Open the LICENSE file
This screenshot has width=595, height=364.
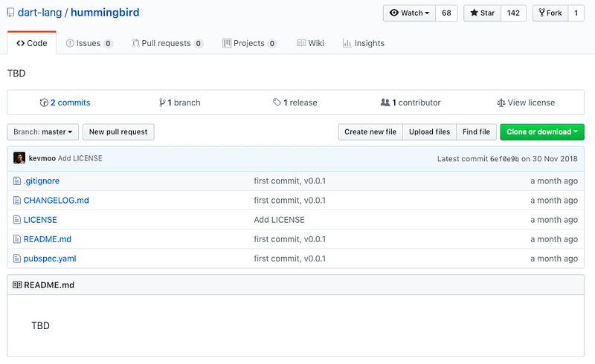tap(40, 220)
